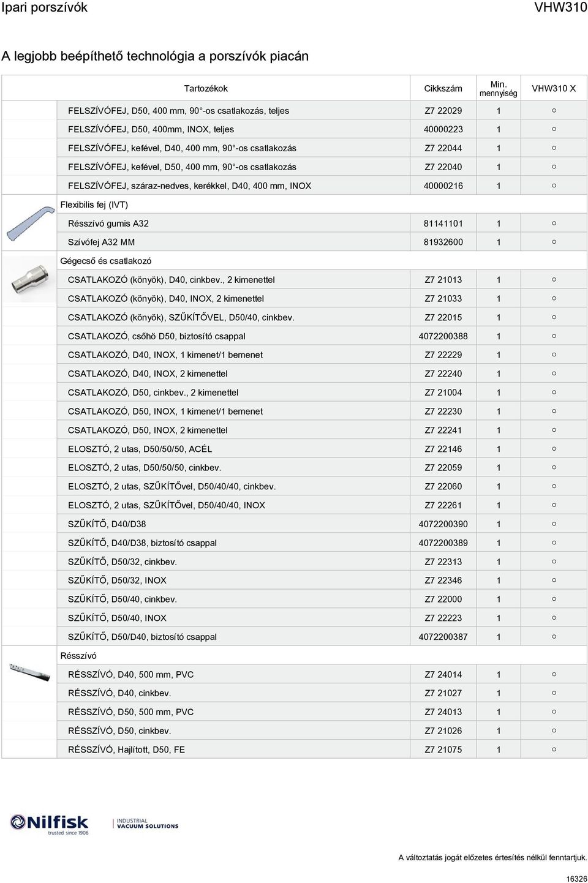Select the circle marker for Z7 22029

554,110
